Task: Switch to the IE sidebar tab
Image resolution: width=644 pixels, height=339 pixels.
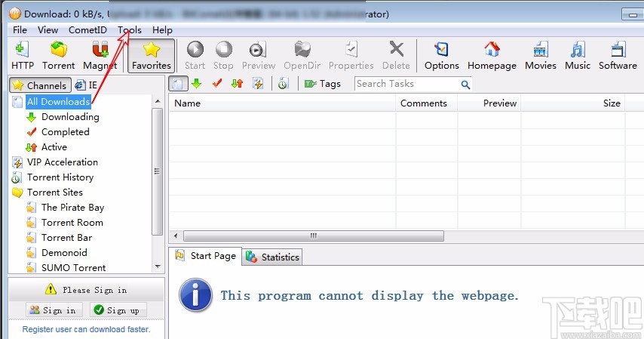Action: [86, 85]
